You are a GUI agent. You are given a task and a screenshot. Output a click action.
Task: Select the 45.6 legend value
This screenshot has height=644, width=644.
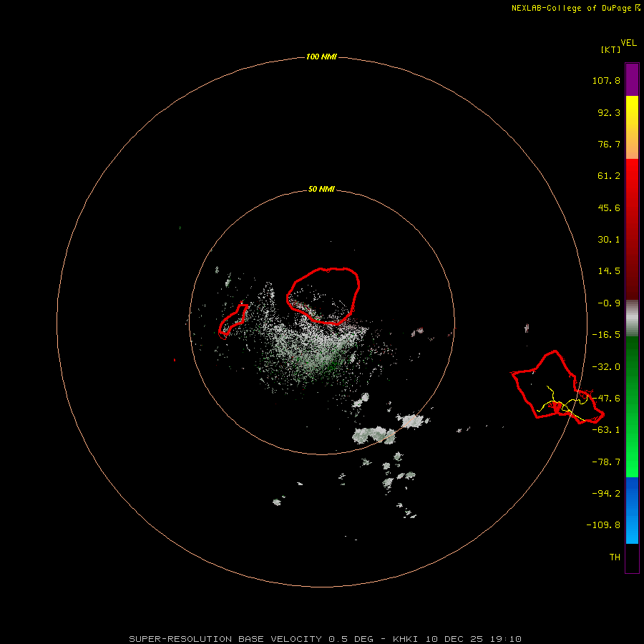(609, 208)
